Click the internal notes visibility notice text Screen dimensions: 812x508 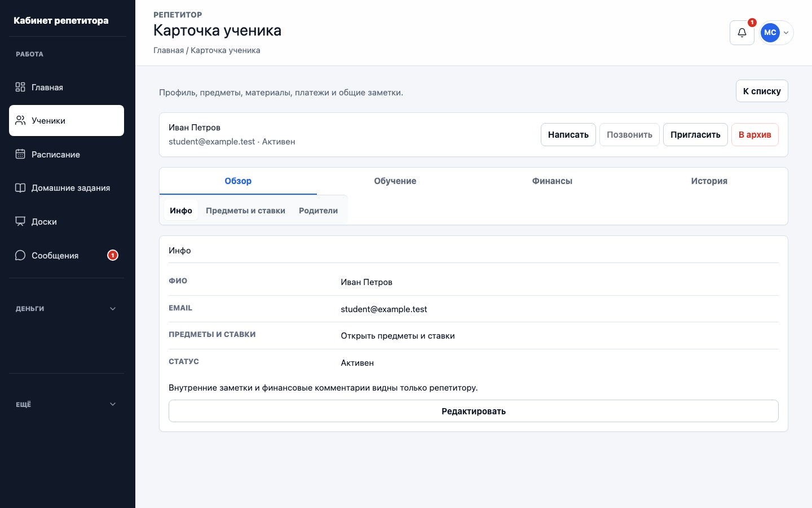pos(323,388)
